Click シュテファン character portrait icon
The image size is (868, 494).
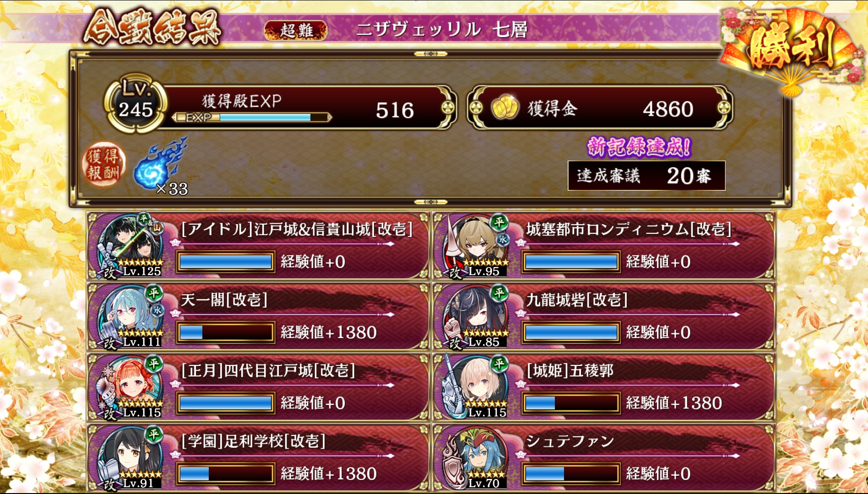(x=476, y=457)
